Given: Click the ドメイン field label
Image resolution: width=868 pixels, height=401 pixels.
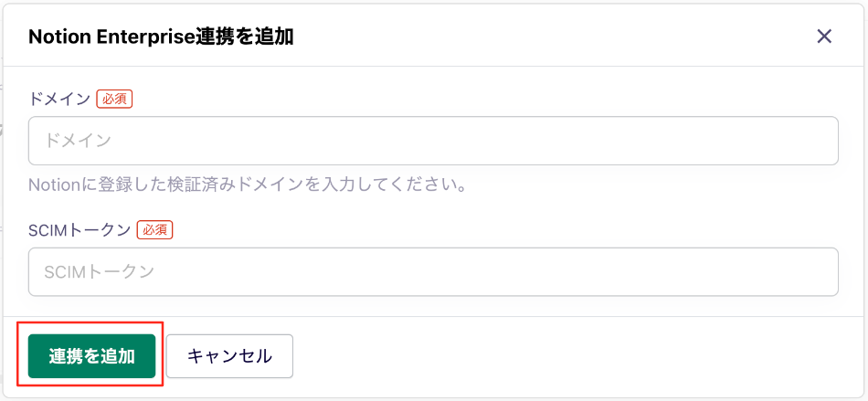Looking at the screenshot, I should (x=58, y=99).
